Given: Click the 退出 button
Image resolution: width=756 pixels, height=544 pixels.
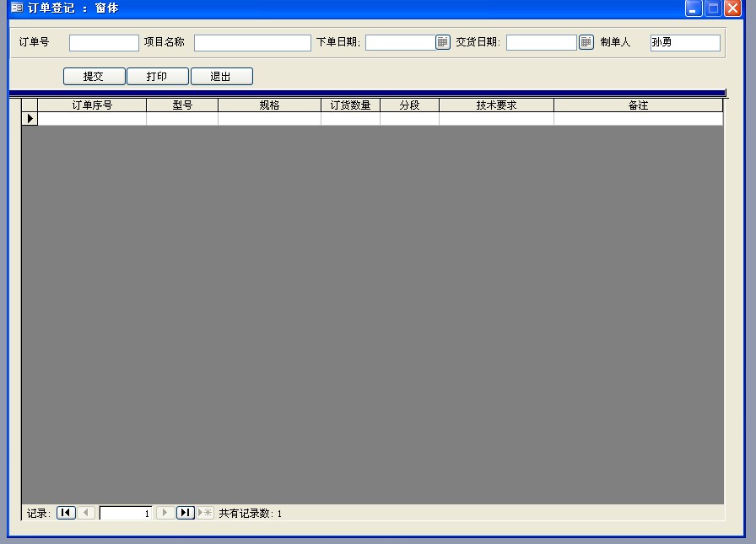Looking at the screenshot, I should 221,77.
